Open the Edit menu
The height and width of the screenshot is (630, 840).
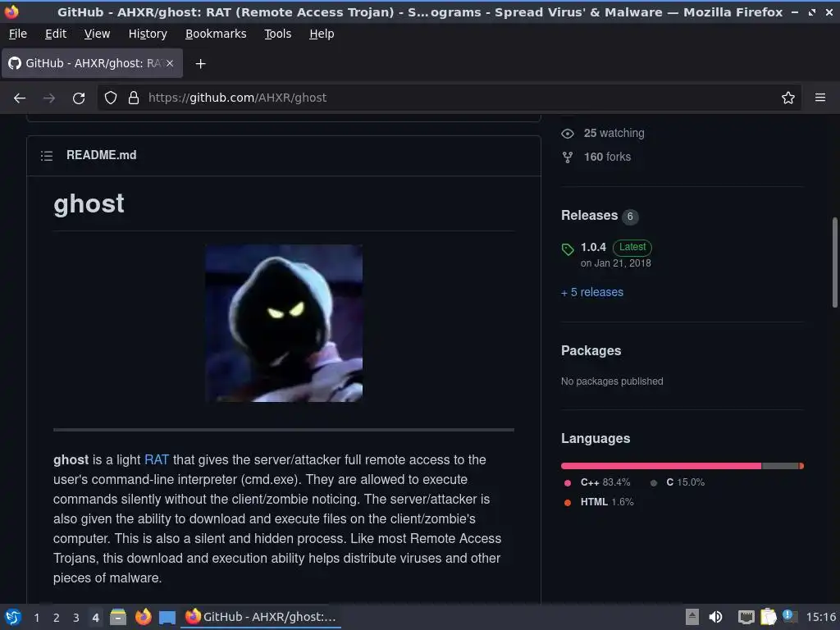point(56,34)
